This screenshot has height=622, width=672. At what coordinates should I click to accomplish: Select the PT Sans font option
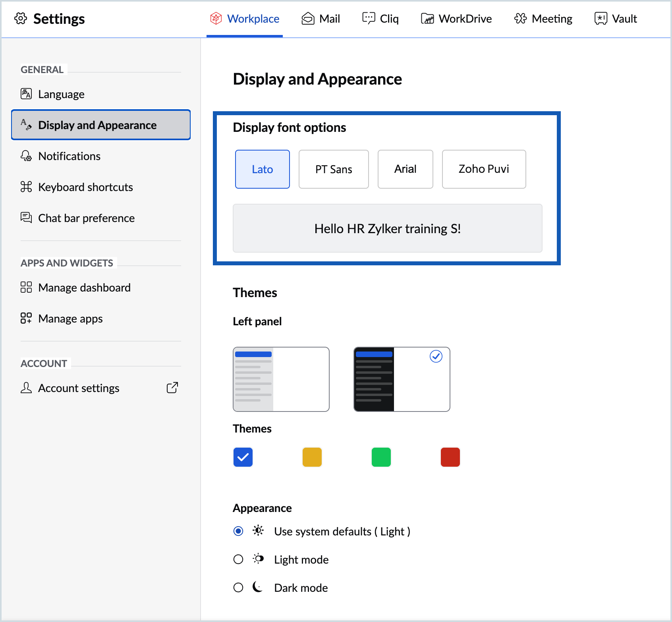point(334,169)
